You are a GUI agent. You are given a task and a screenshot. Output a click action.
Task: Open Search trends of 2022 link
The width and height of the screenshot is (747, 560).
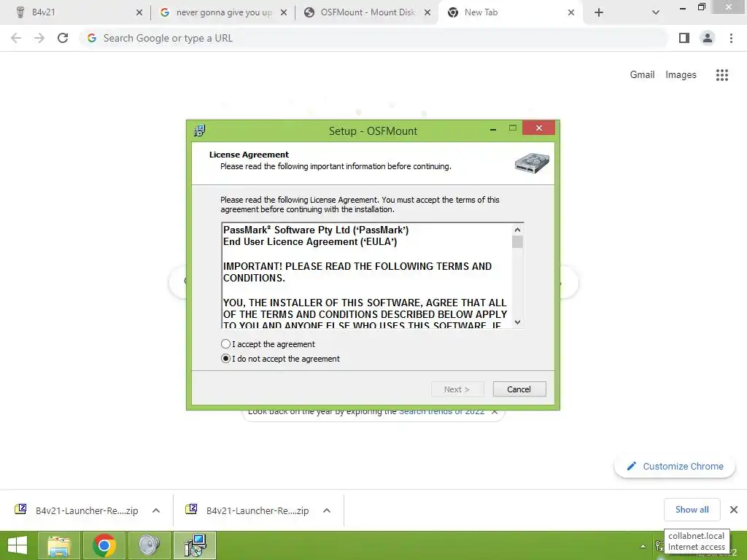pyautogui.click(x=441, y=411)
